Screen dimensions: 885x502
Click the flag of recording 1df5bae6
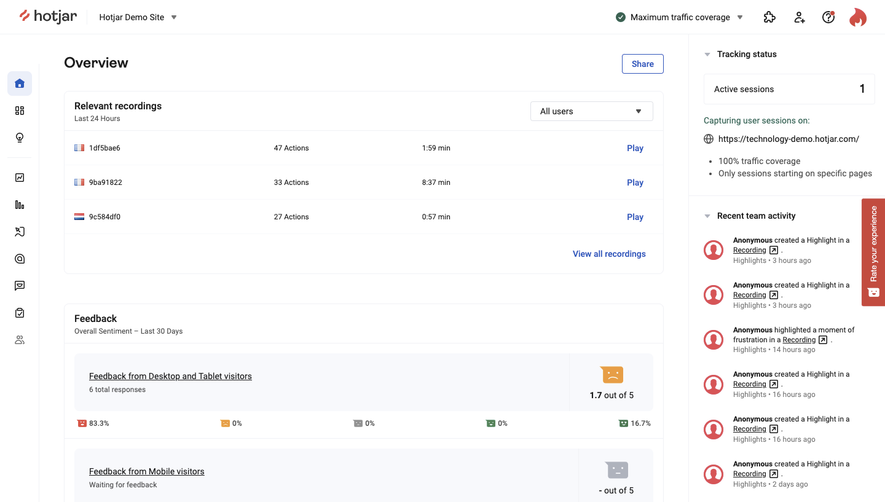click(x=79, y=148)
